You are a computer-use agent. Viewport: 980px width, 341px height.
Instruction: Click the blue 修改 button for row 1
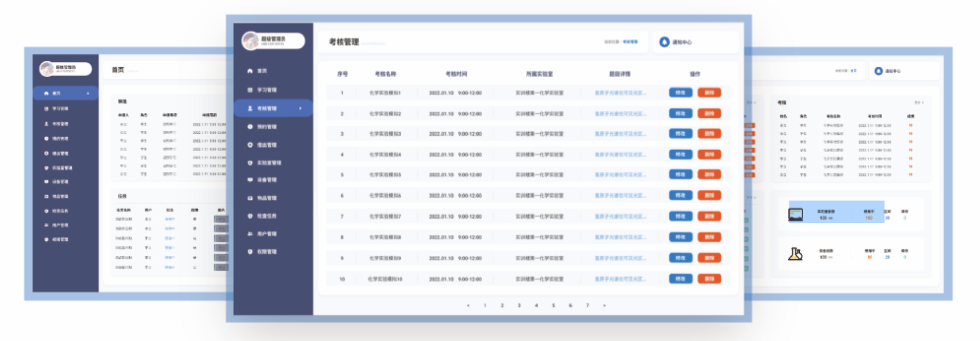click(x=680, y=93)
